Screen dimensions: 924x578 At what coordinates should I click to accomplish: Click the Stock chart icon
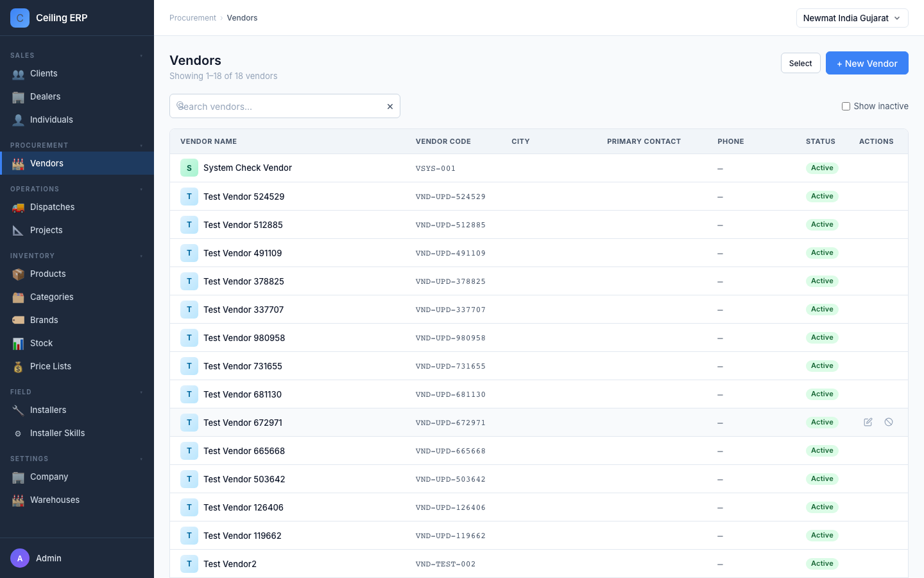18,344
